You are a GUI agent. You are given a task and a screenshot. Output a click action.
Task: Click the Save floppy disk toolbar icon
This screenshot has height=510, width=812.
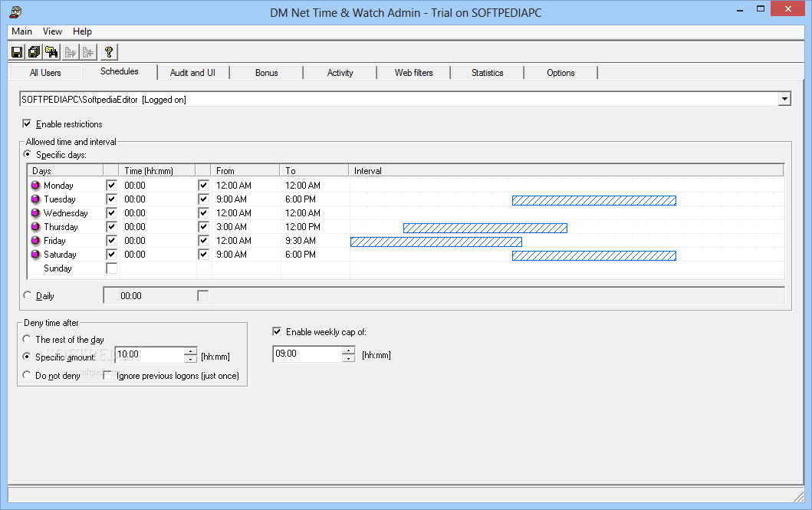click(17, 52)
